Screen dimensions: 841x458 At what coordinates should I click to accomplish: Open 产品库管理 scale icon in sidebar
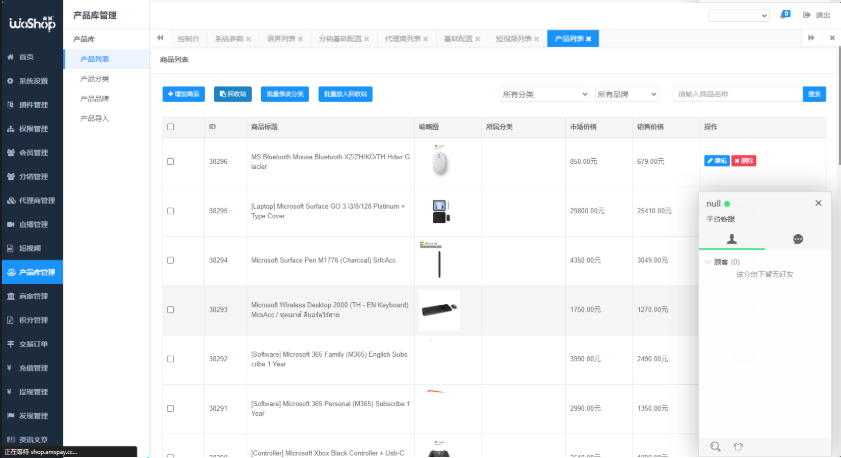click(11, 272)
